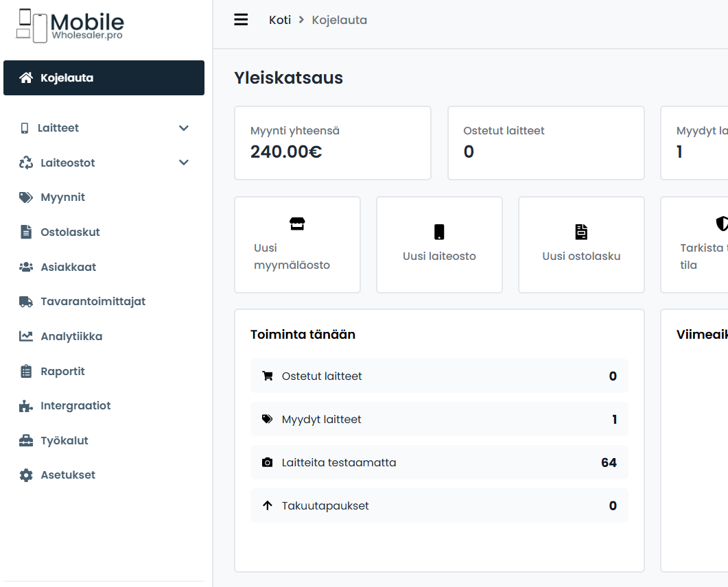Go to Asiakkaat in the sidebar
The height and width of the screenshot is (587, 728).
tap(68, 267)
